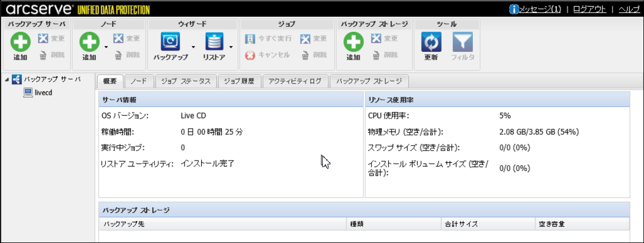
Task: Add a node using the ノード green plus
Action: [x=89, y=42]
